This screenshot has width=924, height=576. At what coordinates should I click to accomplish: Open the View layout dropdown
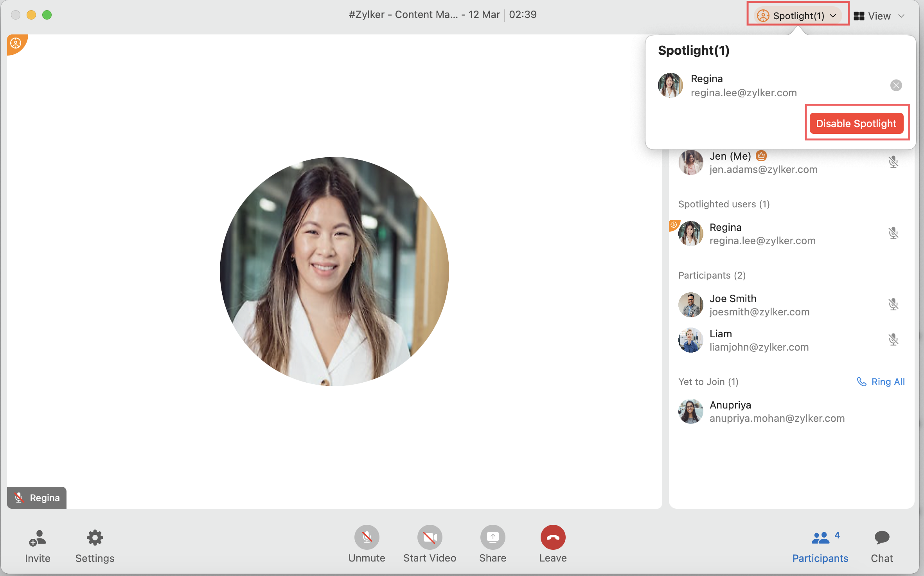pos(879,16)
